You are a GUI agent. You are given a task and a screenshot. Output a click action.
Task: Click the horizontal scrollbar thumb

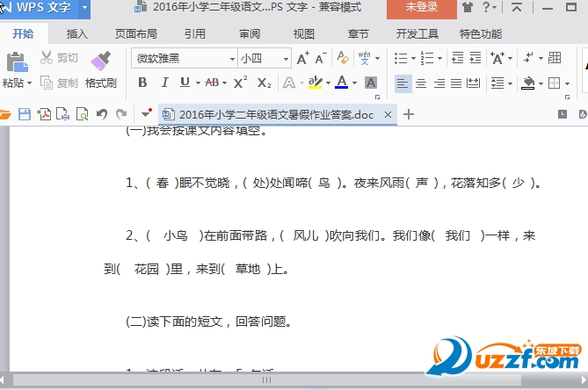tap(266, 379)
